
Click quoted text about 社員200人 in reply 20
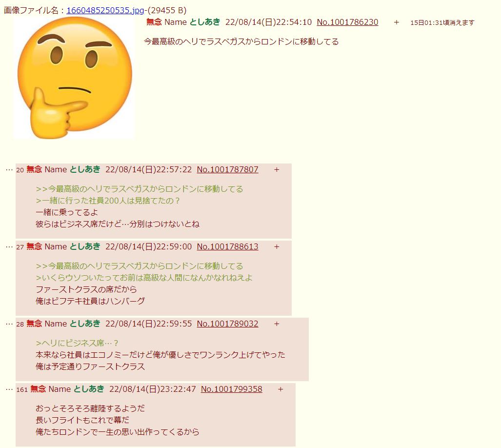[108, 201]
